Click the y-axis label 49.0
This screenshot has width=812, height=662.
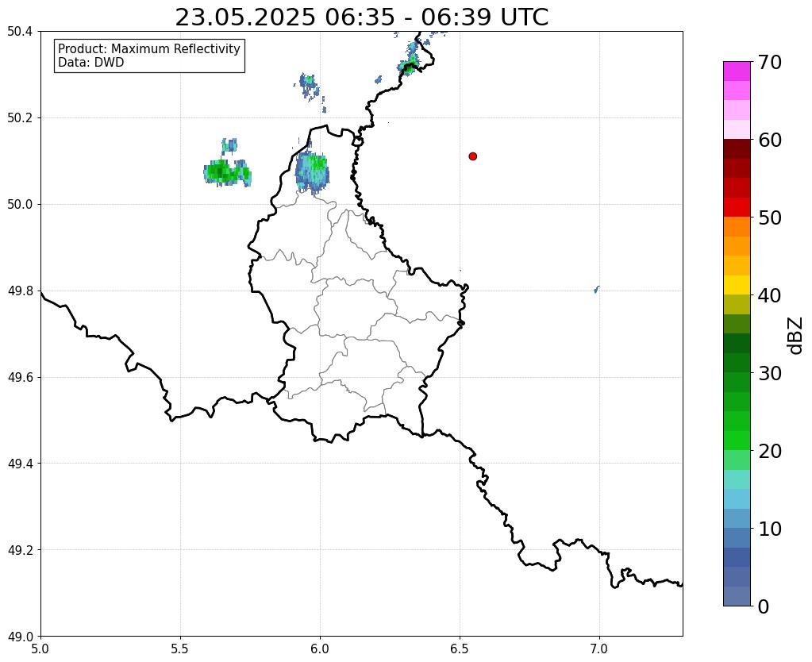point(20,637)
